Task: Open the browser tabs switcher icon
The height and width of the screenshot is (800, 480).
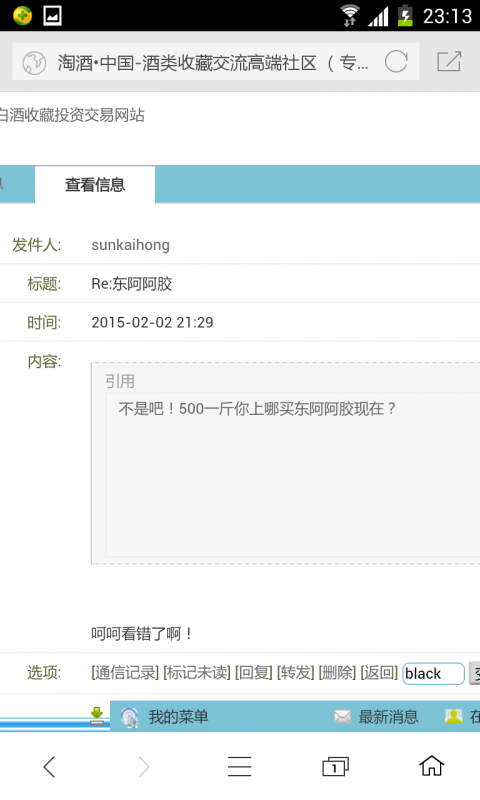Action: point(335,766)
